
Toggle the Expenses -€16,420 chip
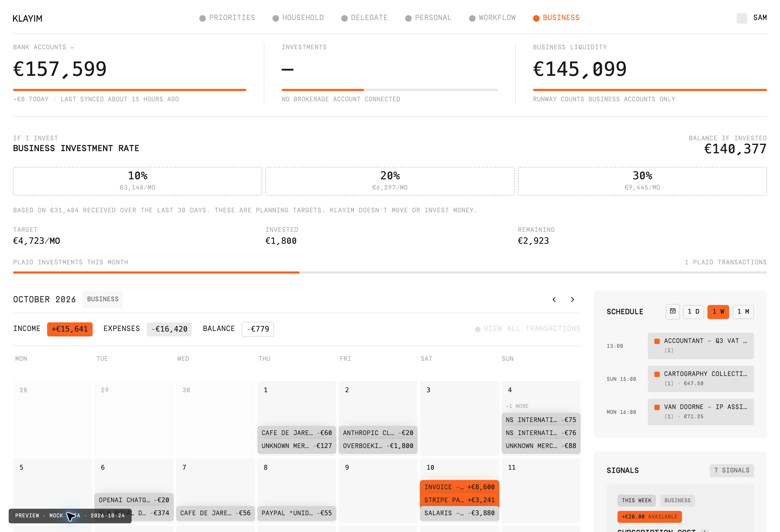coord(169,329)
